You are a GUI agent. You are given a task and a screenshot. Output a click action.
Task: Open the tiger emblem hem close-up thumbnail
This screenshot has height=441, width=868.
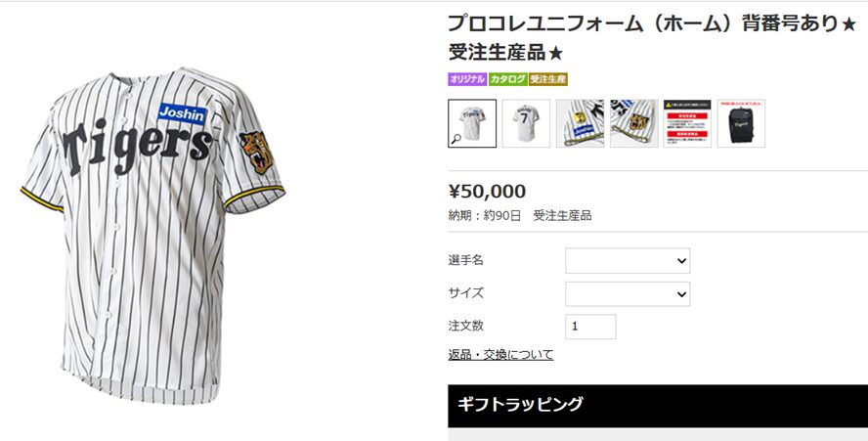(633, 123)
